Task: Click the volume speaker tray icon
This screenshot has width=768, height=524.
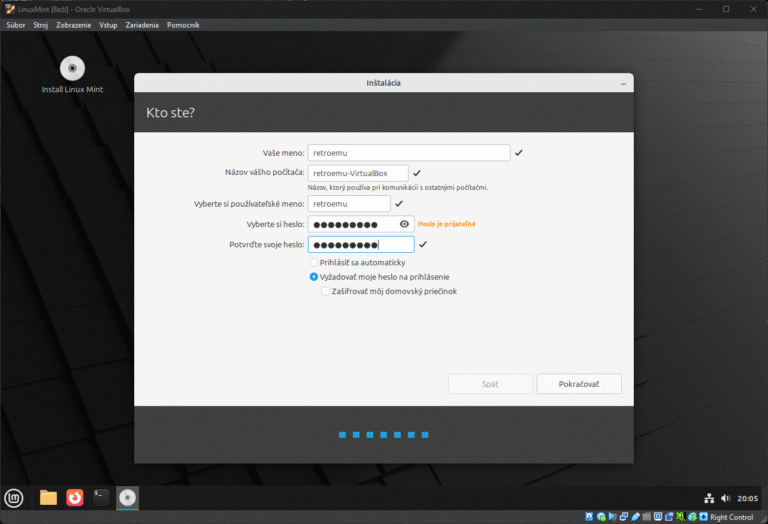Action: [x=725, y=499]
